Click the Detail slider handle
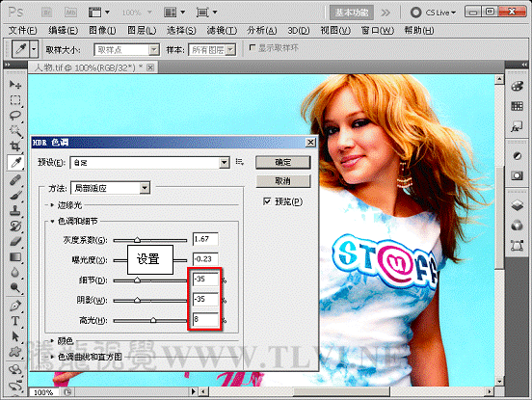The height and width of the screenshot is (400, 532). point(137,280)
